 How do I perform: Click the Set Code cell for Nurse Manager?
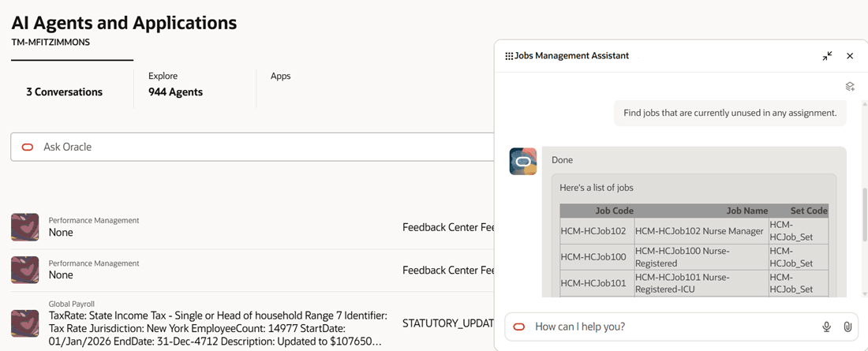pos(799,231)
